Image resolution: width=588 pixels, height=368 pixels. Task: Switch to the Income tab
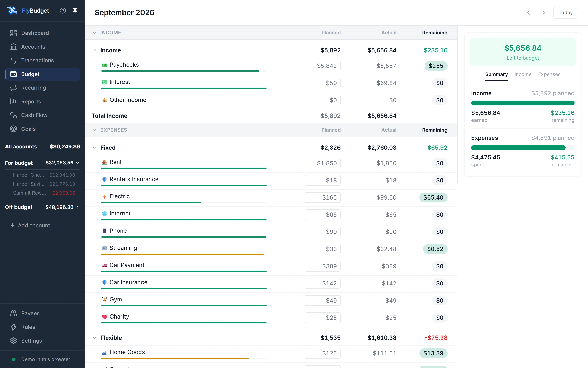[523, 74]
